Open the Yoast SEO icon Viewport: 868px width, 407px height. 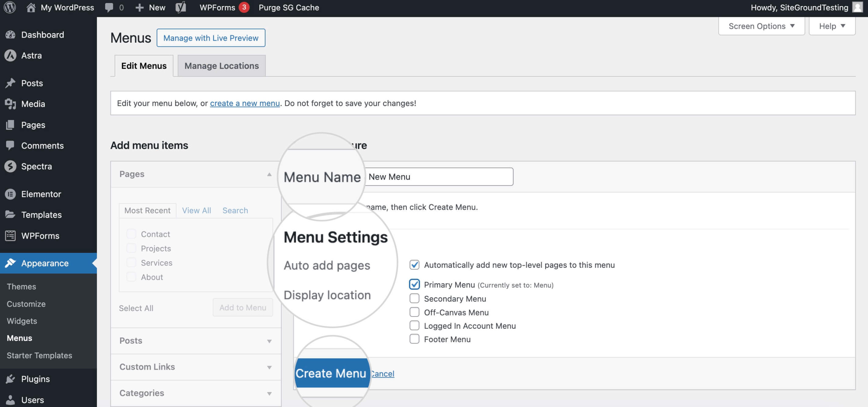[x=181, y=7]
